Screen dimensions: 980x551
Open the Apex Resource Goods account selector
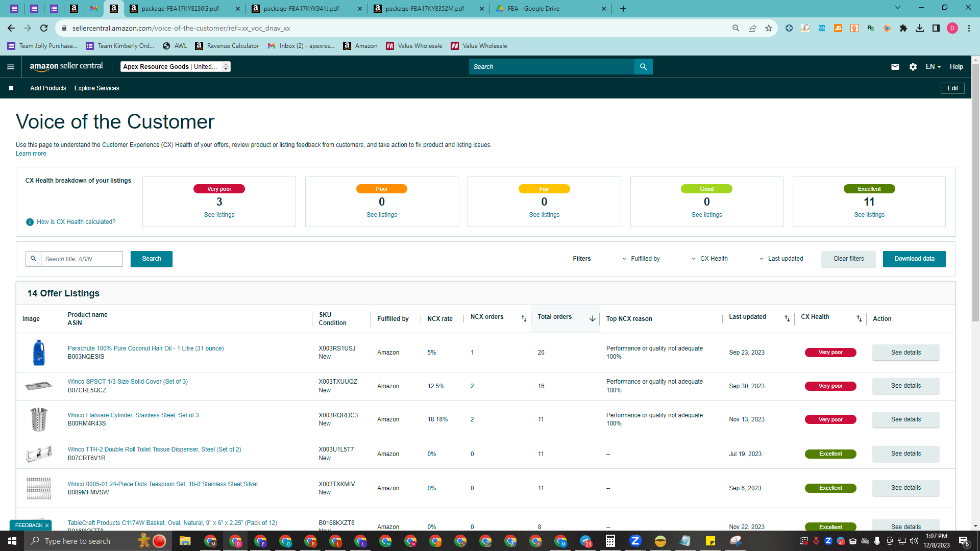point(176,67)
